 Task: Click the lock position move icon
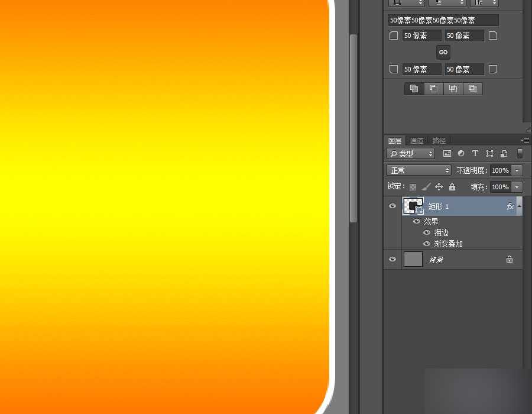tap(439, 187)
